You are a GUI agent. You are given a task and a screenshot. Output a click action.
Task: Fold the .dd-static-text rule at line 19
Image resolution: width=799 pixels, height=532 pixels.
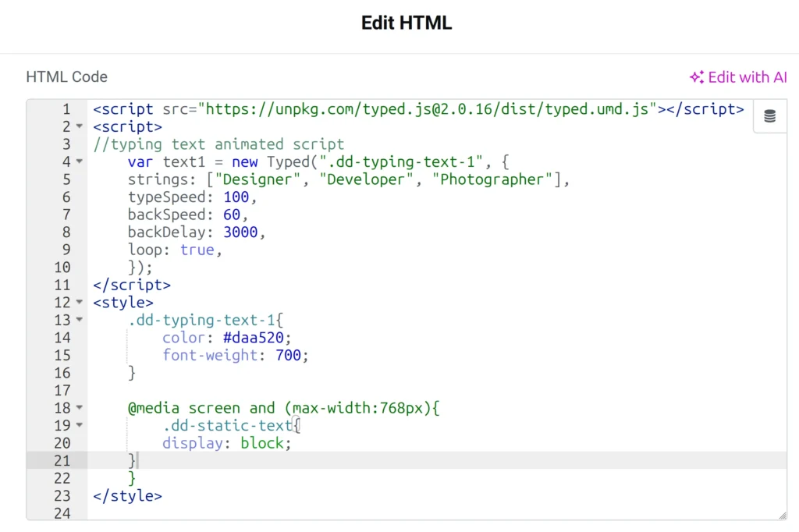click(x=80, y=424)
